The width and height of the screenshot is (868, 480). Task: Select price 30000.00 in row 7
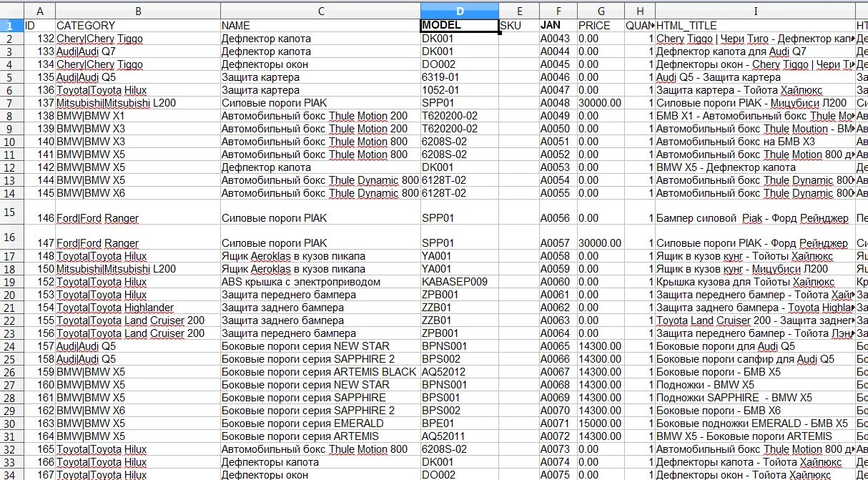click(x=601, y=103)
